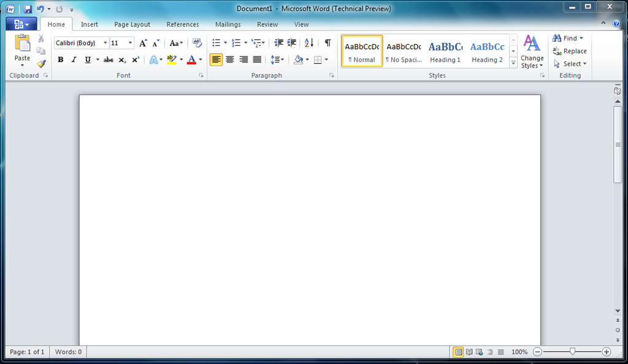Toggle the Show/Hide paragraph marks icon
Image resolution: width=628 pixels, height=364 pixels.
click(x=327, y=43)
